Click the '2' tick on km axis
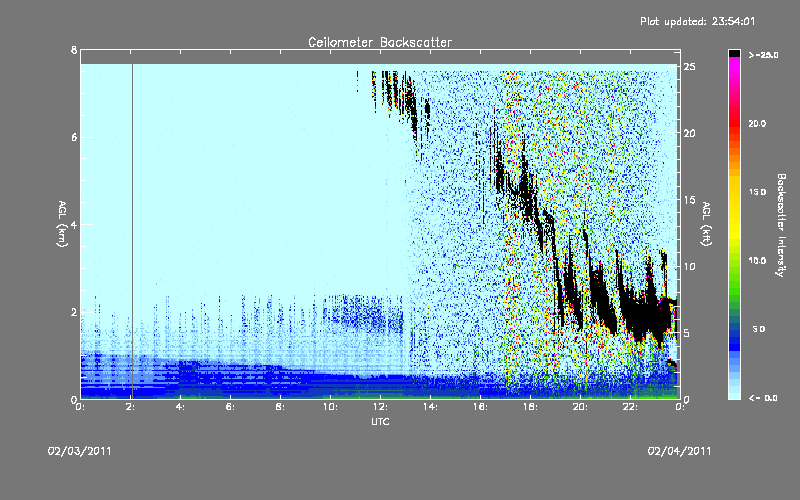This screenshot has height=500, width=800. (x=74, y=312)
